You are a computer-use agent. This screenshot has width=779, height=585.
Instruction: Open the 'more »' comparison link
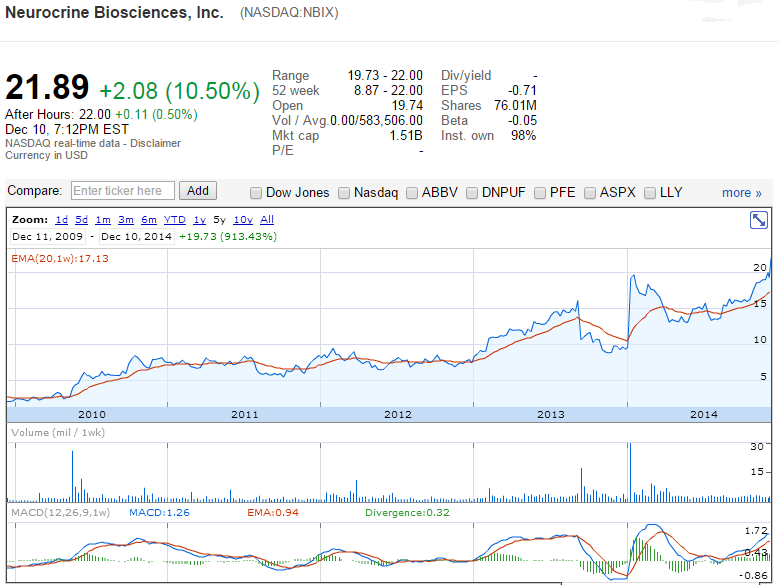click(x=742, y=193)
